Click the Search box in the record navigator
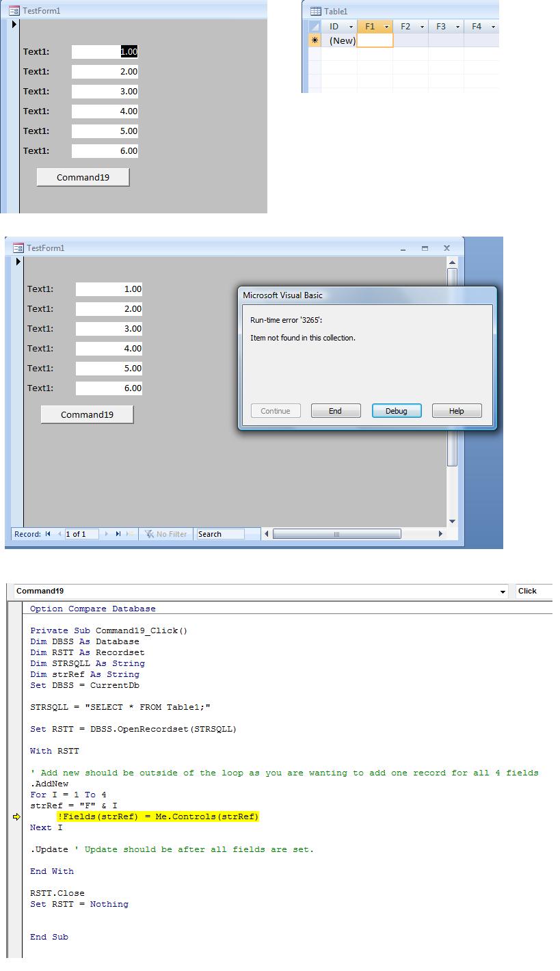Screen dimensions: 560x971 pyautogui.click(x=219, y=534)
